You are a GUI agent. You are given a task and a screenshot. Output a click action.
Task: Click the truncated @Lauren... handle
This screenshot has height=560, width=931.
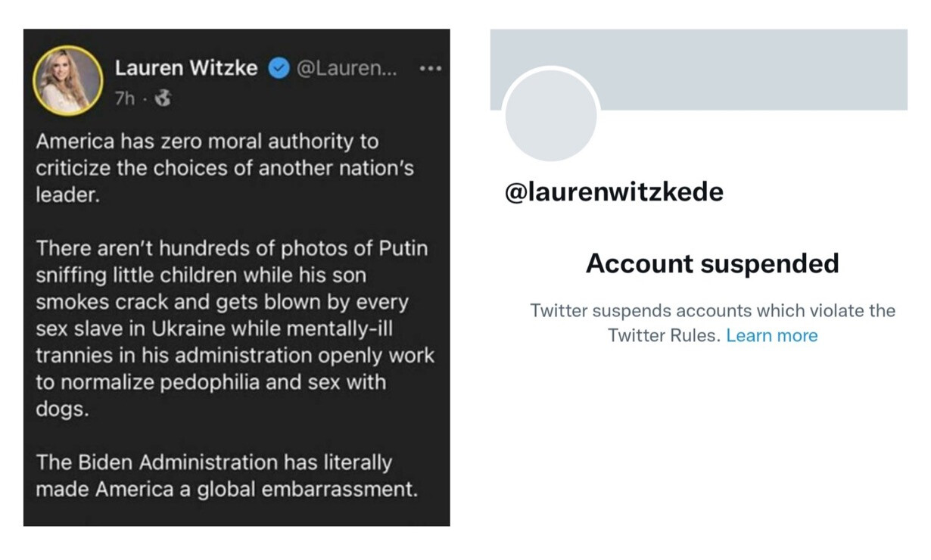coord(346,69)
